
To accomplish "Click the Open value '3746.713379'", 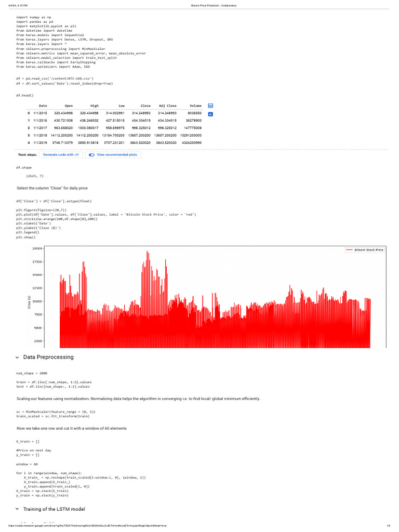I will [x=62, y=143].
